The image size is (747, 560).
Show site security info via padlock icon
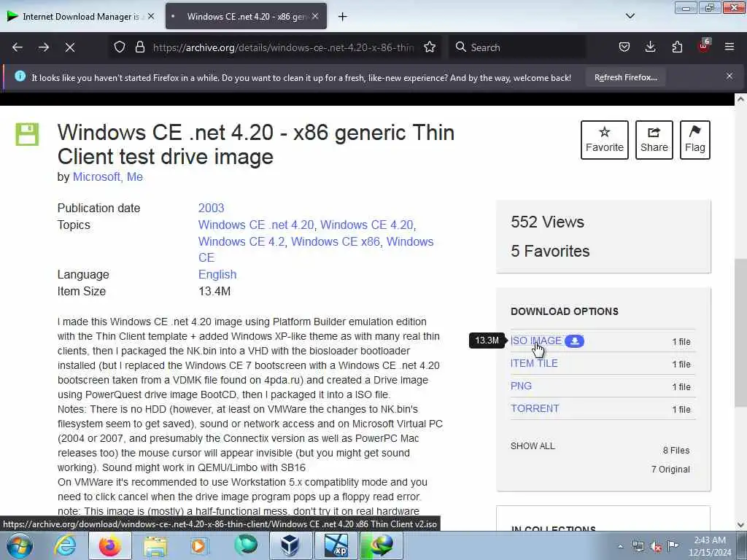(x=139, y=47)
